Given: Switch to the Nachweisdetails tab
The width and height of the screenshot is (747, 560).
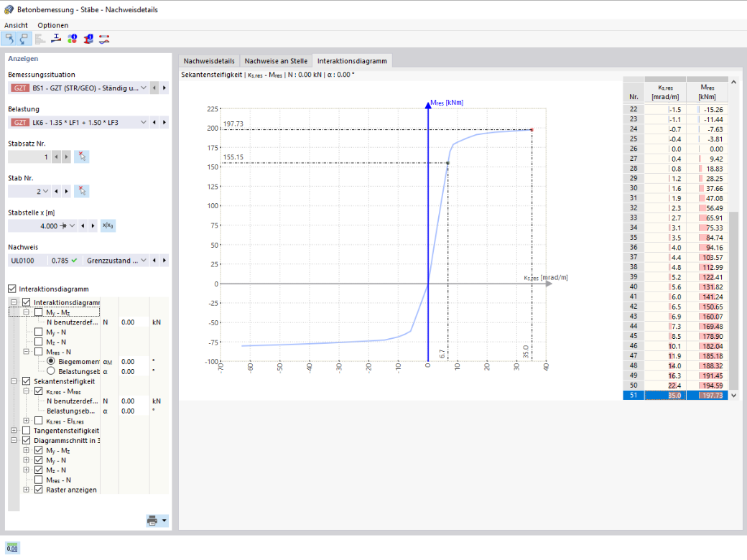Looking at the screenshot, I should coord(209,61).
